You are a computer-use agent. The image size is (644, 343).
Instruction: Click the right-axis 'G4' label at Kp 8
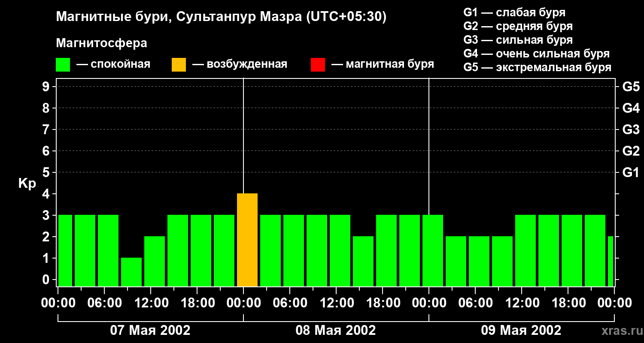pos(631,108)
